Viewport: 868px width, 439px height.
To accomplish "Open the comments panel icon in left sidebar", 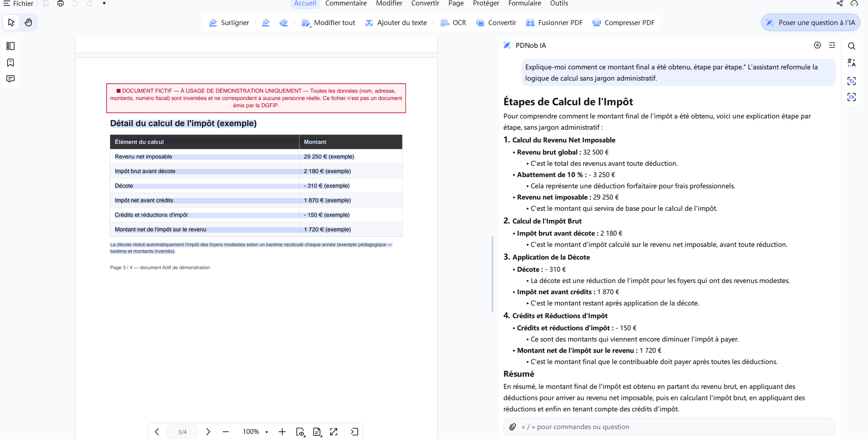I will click(10, 79).
